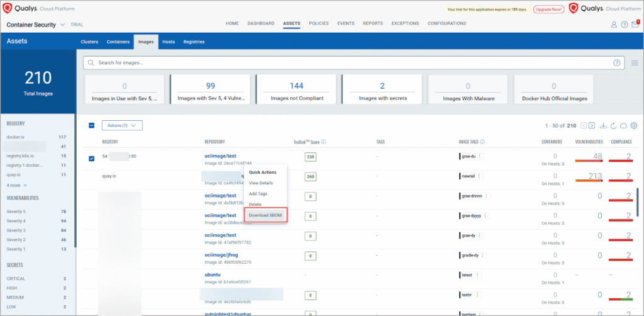
Task: Go to next page arrow
Action: pos(592,125)
